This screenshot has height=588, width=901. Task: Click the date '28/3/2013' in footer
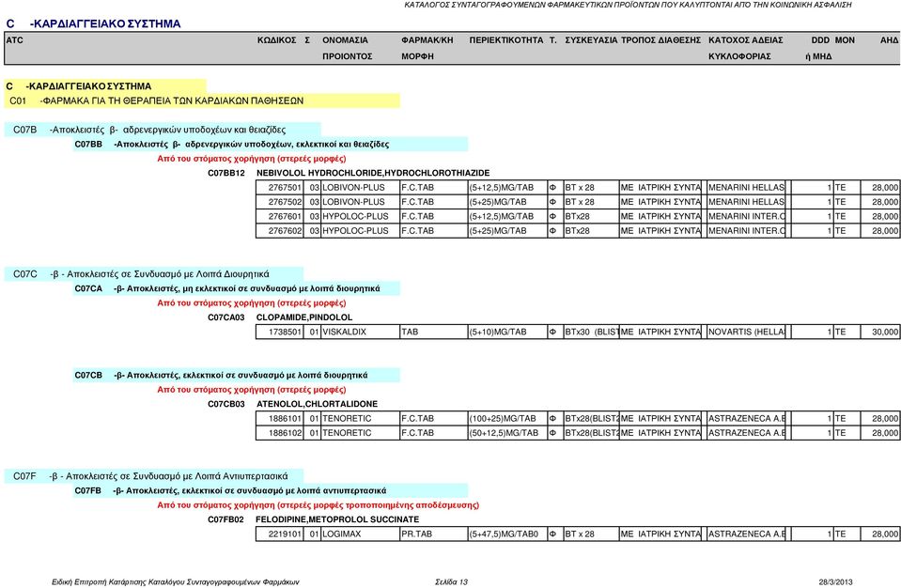[835, 581]
